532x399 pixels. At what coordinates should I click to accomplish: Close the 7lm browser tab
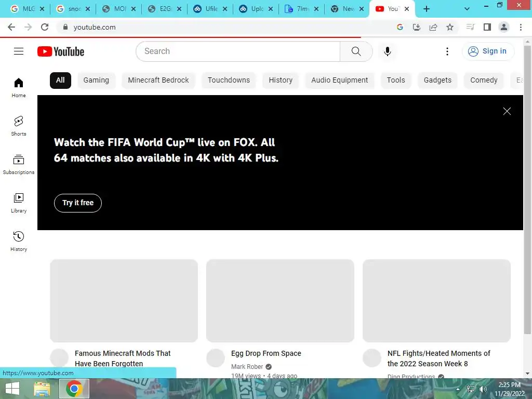coord(316,9)
